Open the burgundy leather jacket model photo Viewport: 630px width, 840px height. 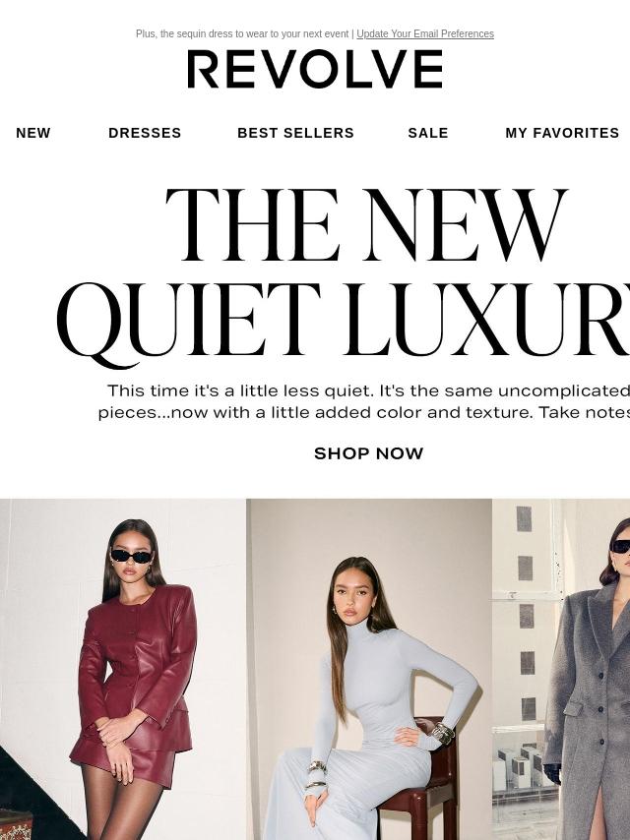coord(123,669)
